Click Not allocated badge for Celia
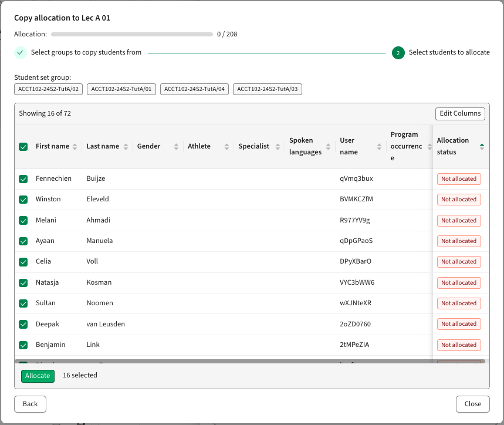 (459, 262)
